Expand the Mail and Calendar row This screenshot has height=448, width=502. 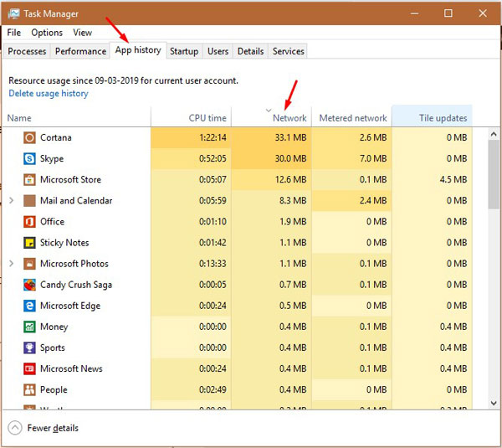click(x=11, y=201)
